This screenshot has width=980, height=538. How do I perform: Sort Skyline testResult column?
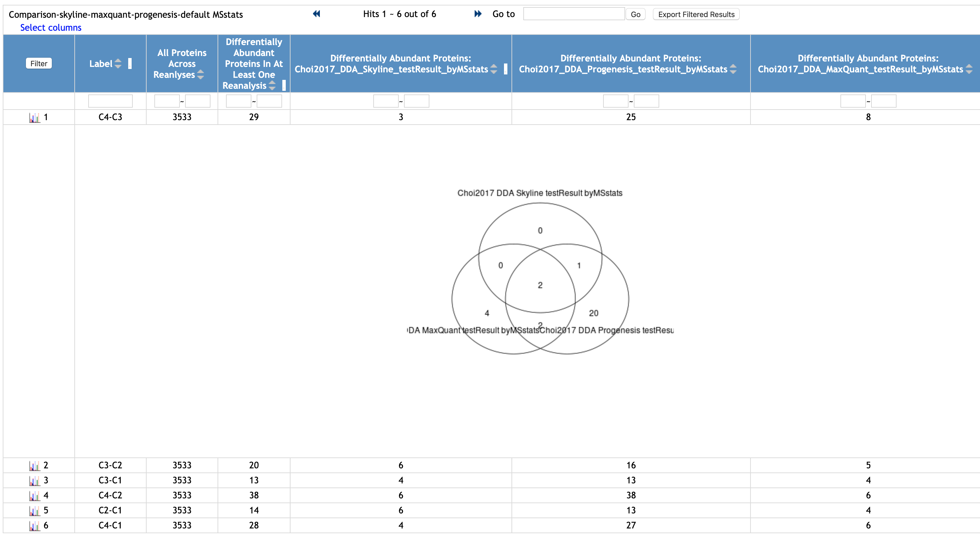[x=494, y=69]
